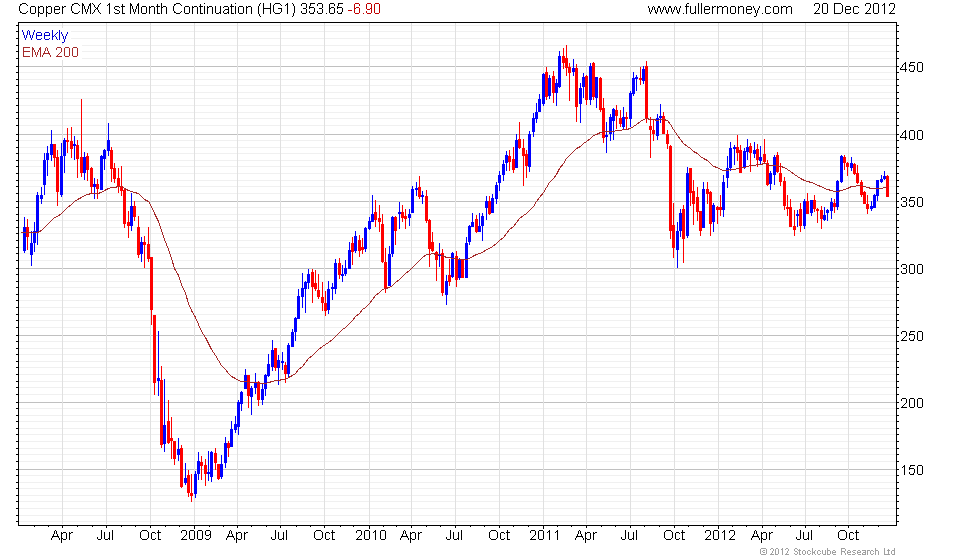Click the Jul label between 2010 and 2011

click(454, 536)
